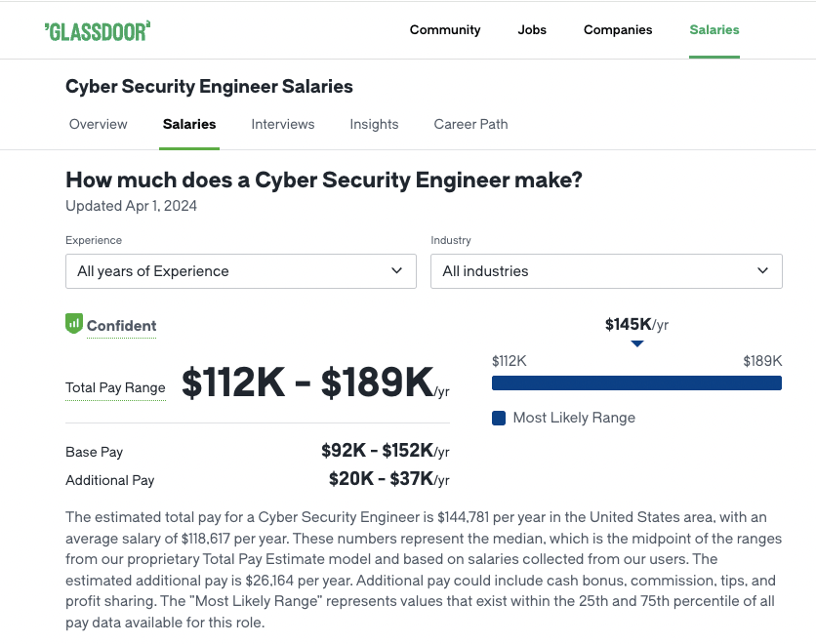Select the Salaries sub-tab

click(189, 124)
